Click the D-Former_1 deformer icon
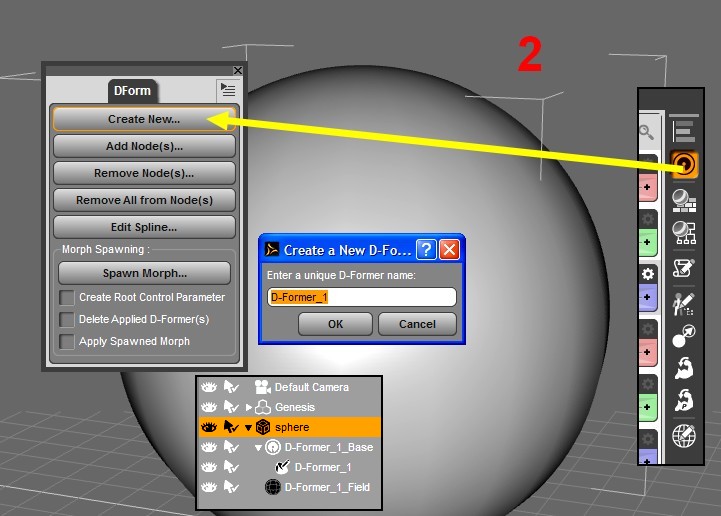This screenshot has height=516, width=721. (282, 467)
